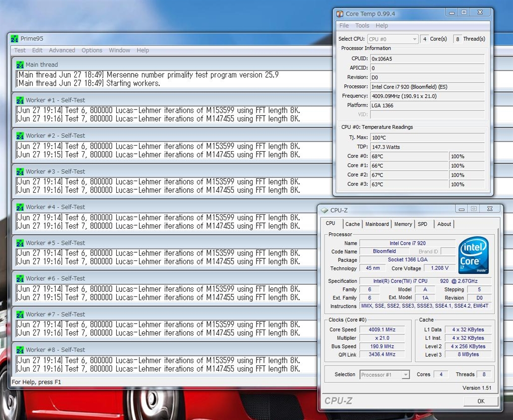Click the Core #3 temperature 63°C
This screenshot has width=513, height=420.
pos(409,184)
